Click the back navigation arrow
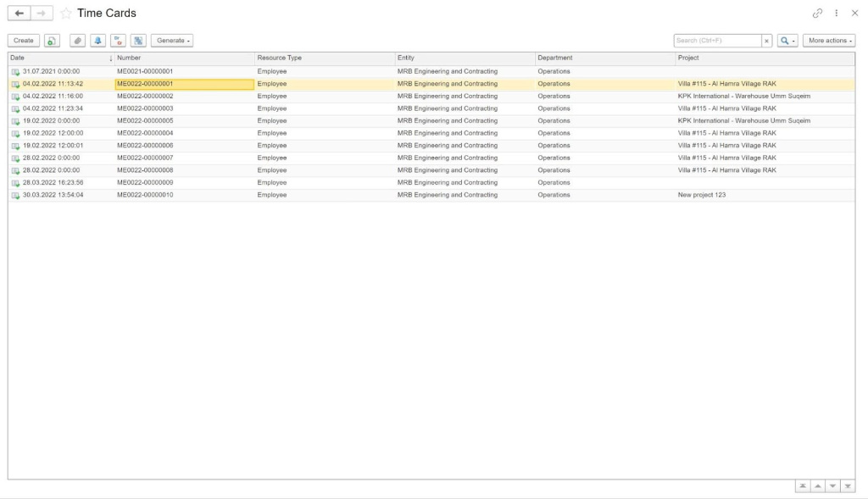The width and height of the screenshot is (868, 499). point(19,14)
